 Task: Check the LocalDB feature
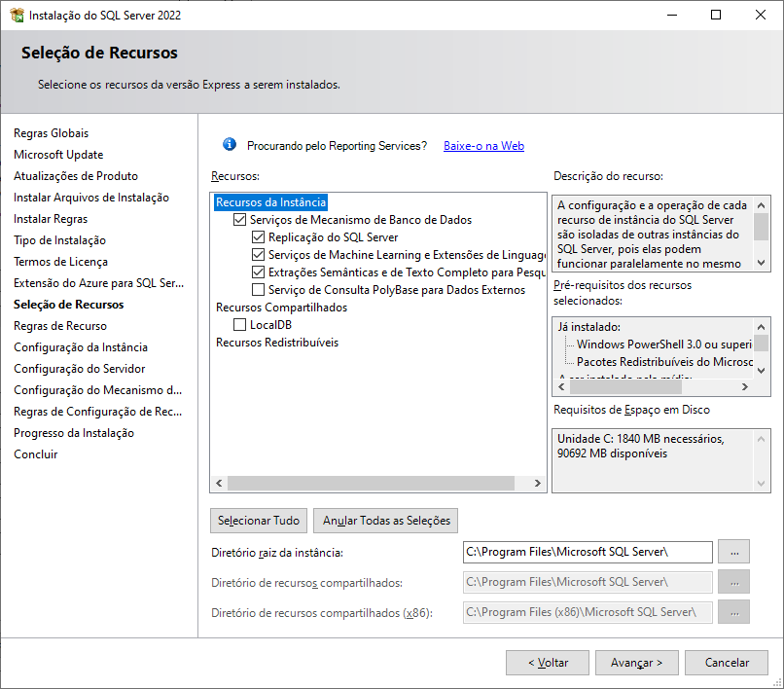pos(239,325)
